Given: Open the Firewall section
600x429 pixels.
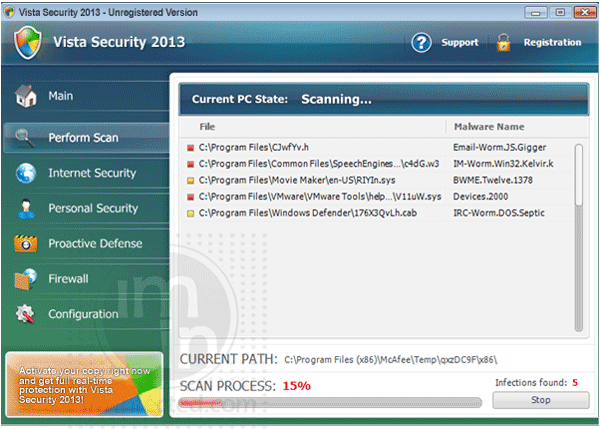Looking at the screenshot, I should point(86,279).
